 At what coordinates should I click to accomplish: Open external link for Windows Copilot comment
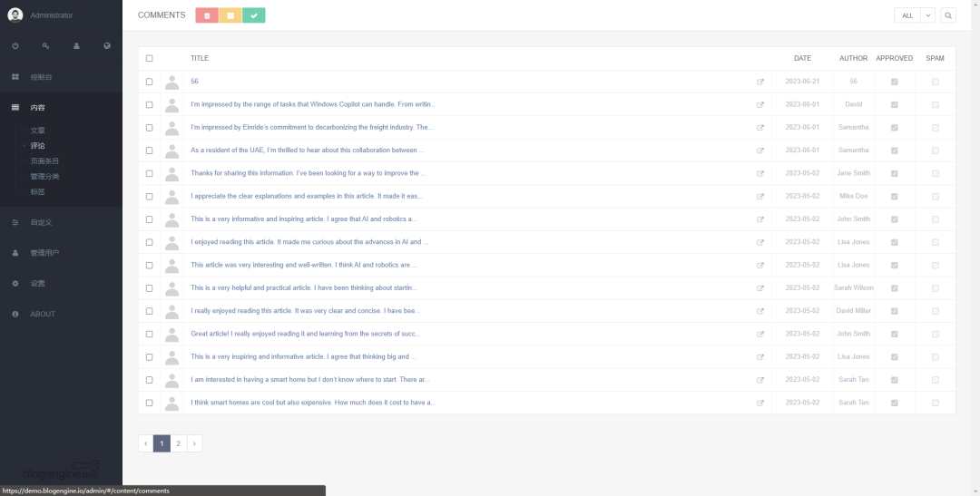tap(760, 105)
